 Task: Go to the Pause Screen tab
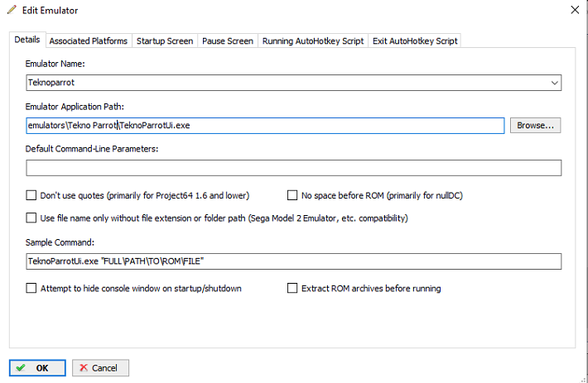click(x=228, y=41)
